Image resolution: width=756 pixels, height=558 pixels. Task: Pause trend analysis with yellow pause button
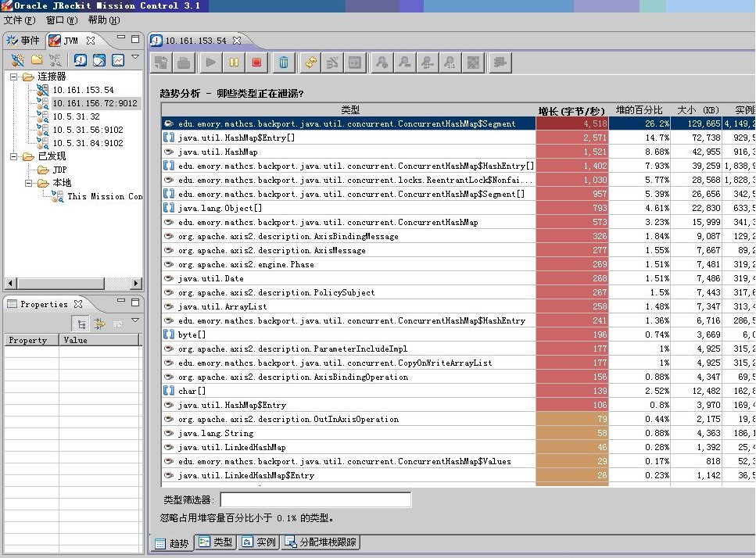point(234,63)
